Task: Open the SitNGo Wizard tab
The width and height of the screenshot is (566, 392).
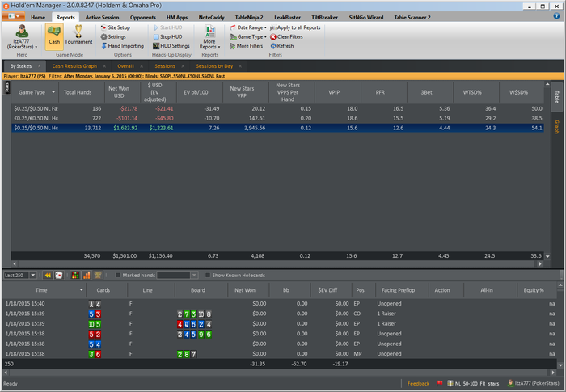Action: tap(366, 17)
